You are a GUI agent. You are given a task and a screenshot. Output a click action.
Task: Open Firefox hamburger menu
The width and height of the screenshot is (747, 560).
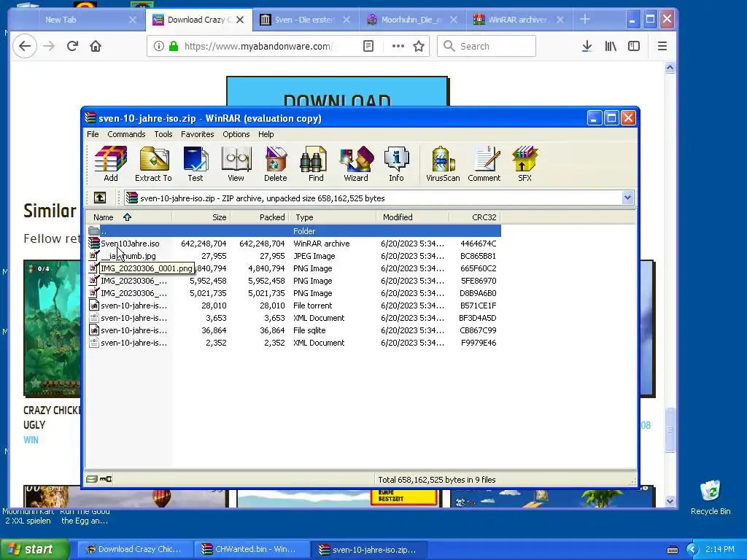click(x=662, y=46)
